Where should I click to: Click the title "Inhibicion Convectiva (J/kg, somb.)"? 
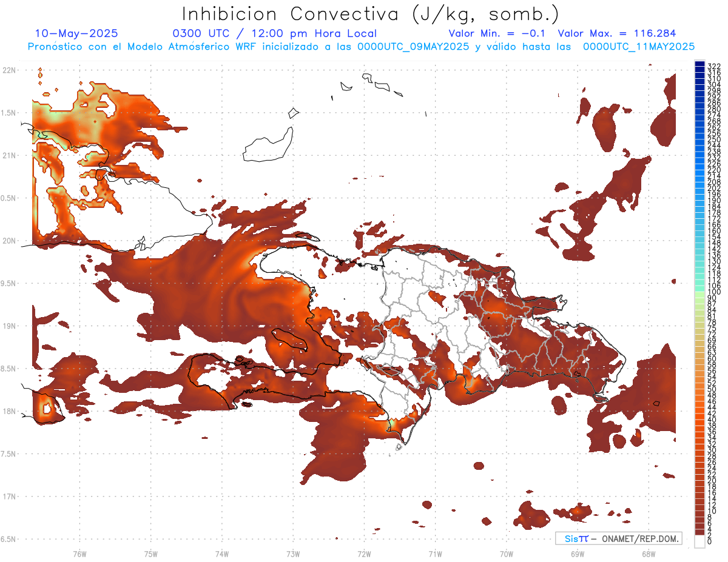click(371, 14)
